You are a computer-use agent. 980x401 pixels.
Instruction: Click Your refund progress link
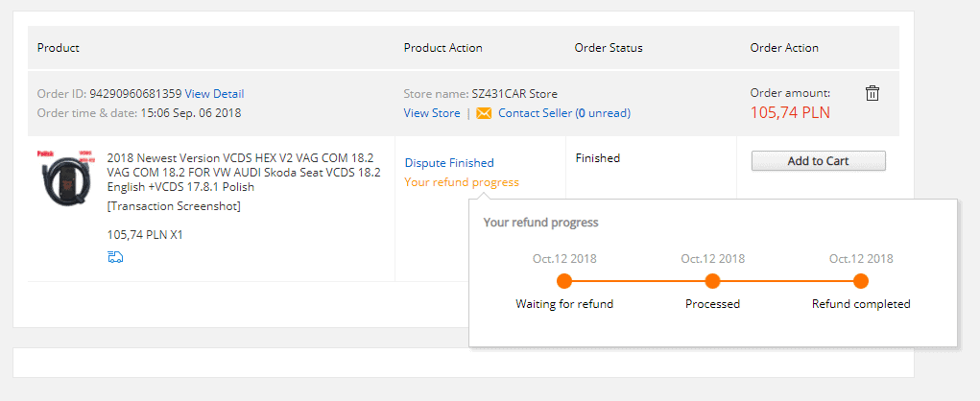point(462,182)
